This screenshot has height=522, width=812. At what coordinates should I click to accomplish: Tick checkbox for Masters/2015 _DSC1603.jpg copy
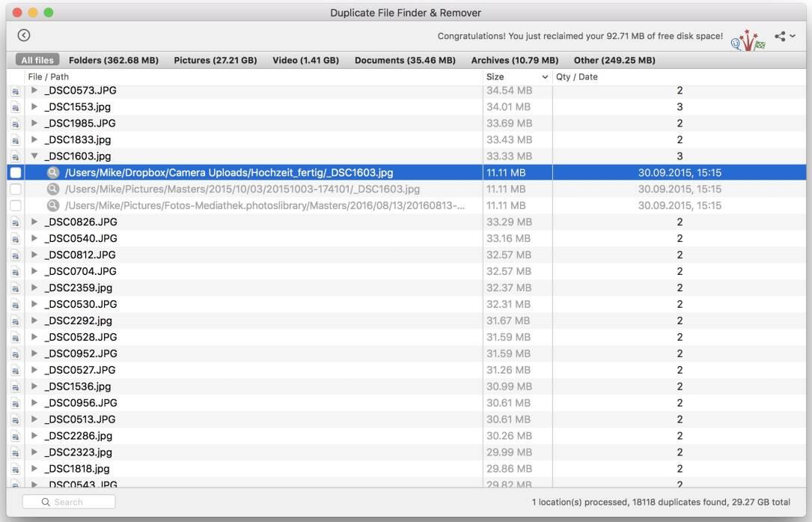click(x=16, y=189)
